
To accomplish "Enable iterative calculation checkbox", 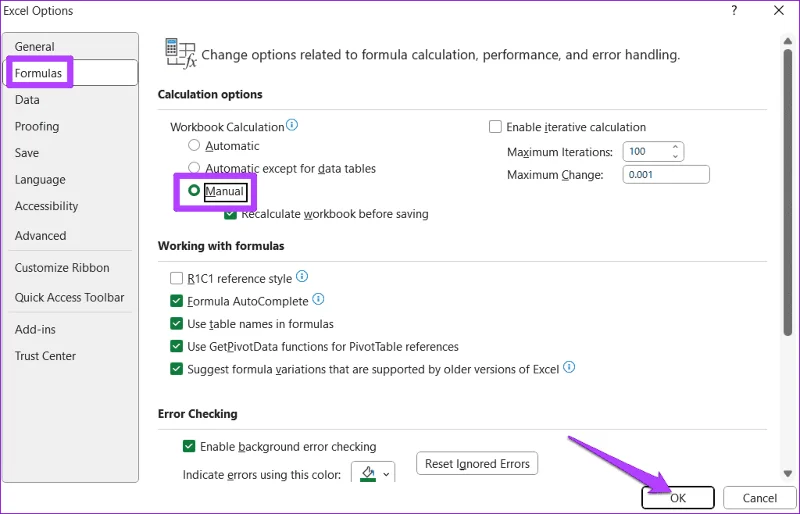I will tap(495, 127).
